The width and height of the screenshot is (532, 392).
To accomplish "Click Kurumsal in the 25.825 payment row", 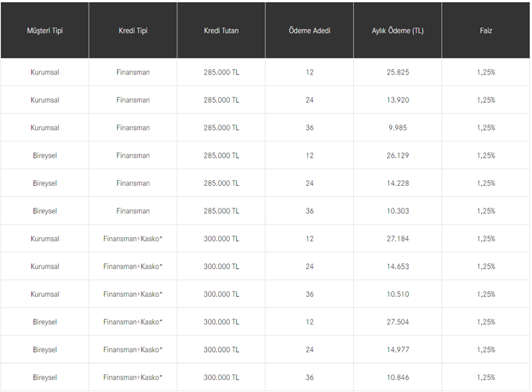I will pyautogui.click(x=45, y=72).
